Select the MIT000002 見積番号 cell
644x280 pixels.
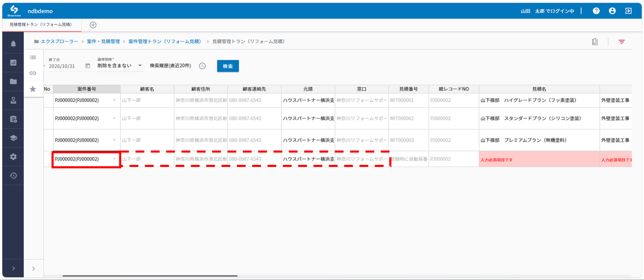click(409, 118)
